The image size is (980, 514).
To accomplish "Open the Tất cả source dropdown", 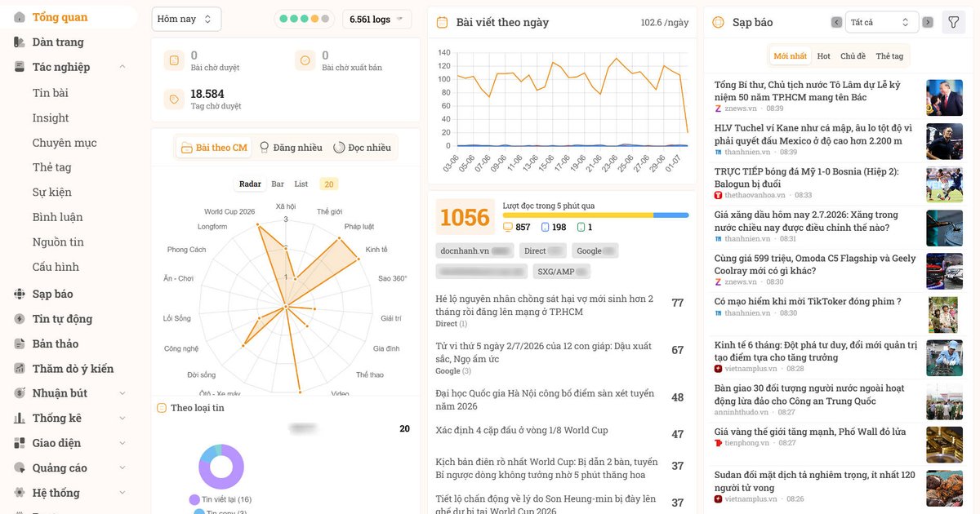I will coord(882,22).
